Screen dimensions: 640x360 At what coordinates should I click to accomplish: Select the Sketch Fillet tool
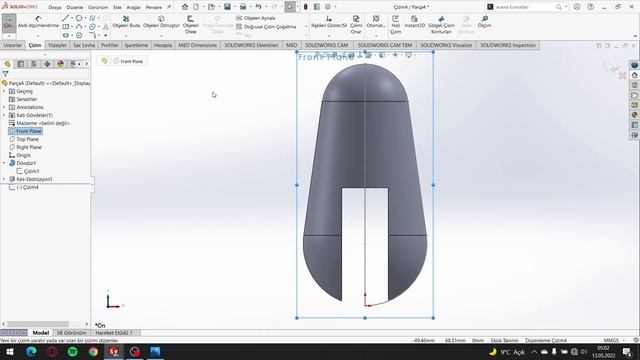point(92,35)
